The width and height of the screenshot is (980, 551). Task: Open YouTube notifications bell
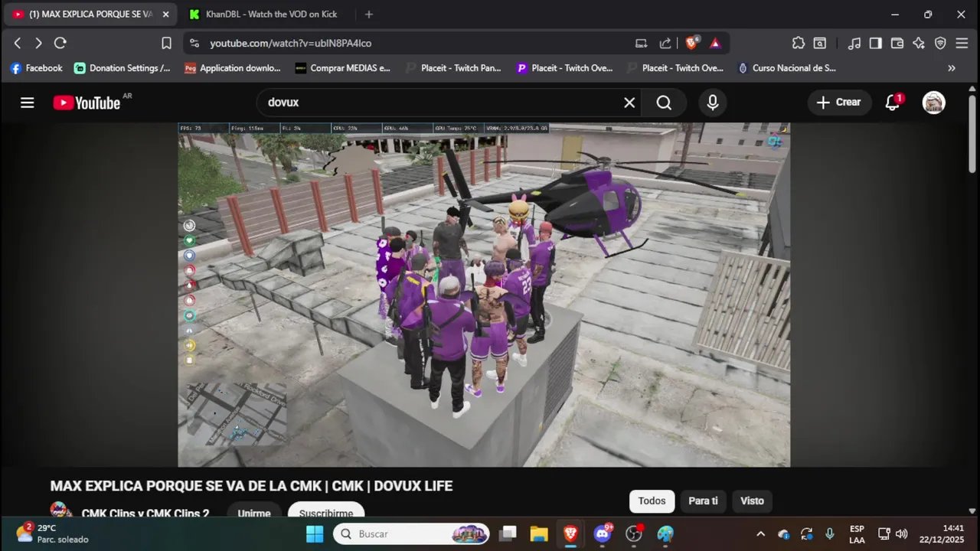coord(892,103)
